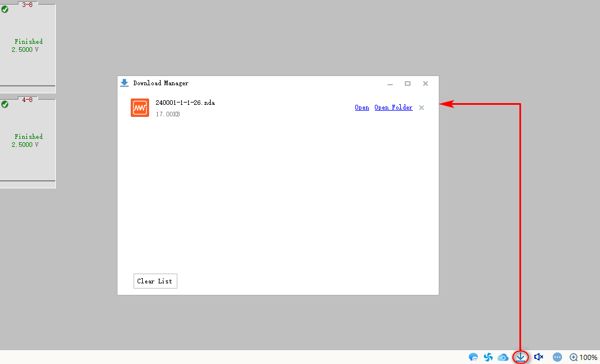
Task: Remove 240001-1-1-26.nda from the download list
Action: coord(421,108)
